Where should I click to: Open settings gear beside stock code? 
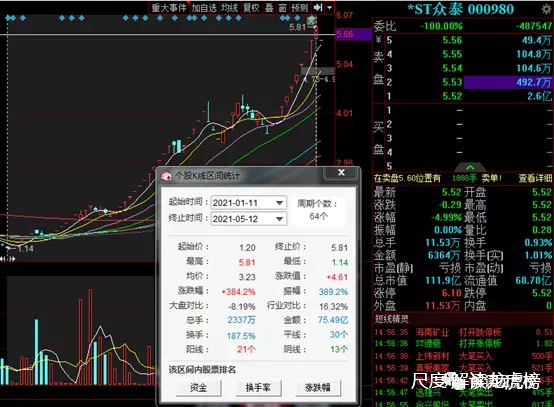(547, 9)
